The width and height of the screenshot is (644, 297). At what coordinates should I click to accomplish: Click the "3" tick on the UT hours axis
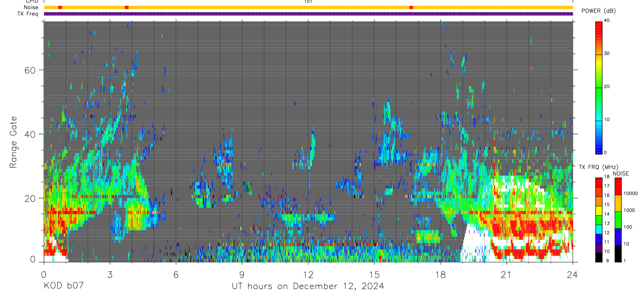[110, 274]
